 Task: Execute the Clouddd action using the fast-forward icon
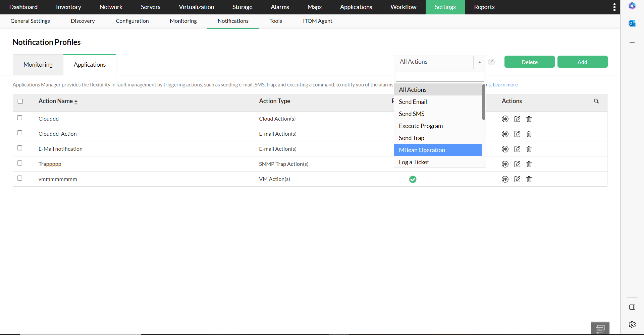click(x=505, y=119)
